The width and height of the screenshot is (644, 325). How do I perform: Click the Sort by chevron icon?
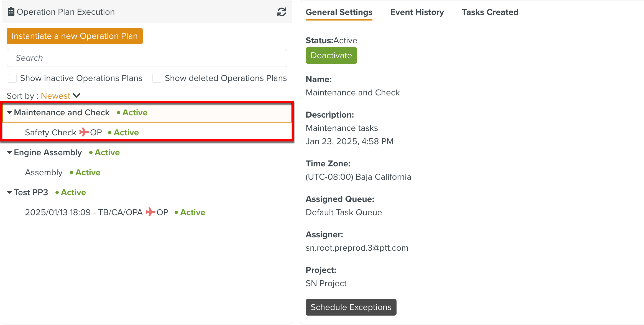76,96
